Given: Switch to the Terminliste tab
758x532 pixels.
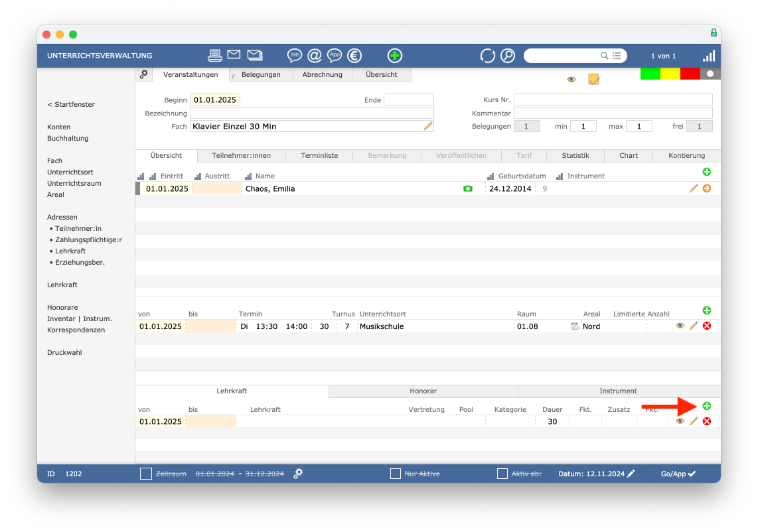Looking at the screenshot, I should click(319, 156).
